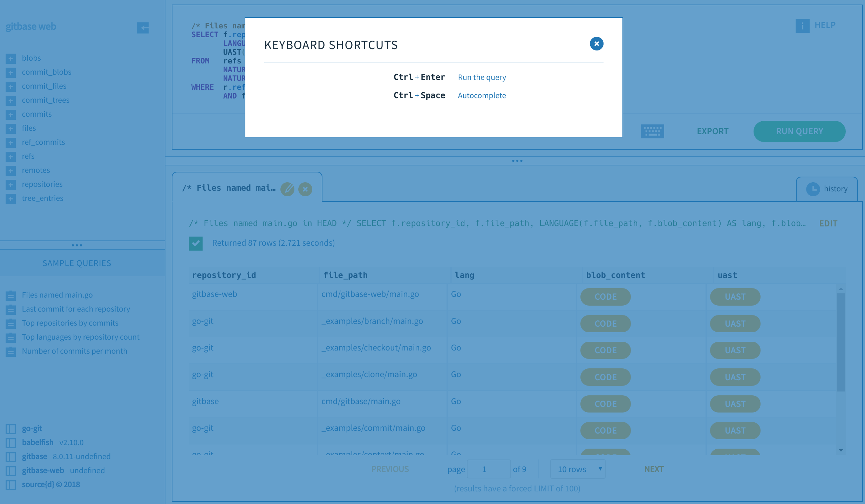Expand the tree_entries table
Viewport: 865px width, 504px height.
[x=11, y=199]
